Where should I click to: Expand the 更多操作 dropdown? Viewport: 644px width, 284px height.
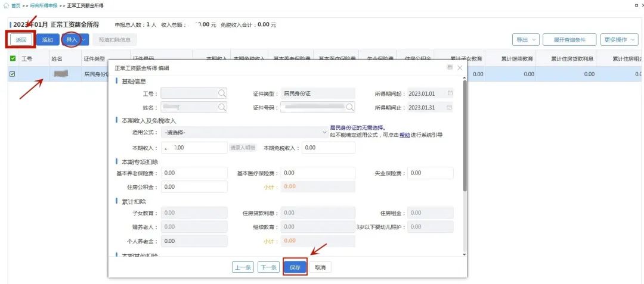pyautogui.click(x=619, y=40)
